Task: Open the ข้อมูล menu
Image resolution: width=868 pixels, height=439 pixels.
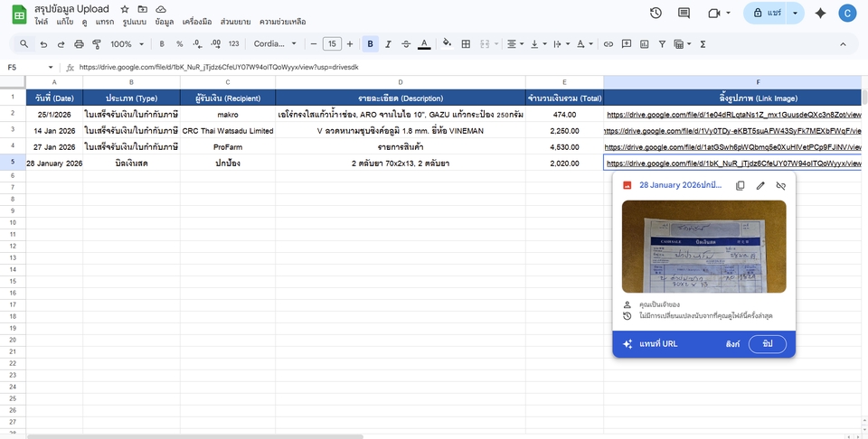Action: pos(165,22)
